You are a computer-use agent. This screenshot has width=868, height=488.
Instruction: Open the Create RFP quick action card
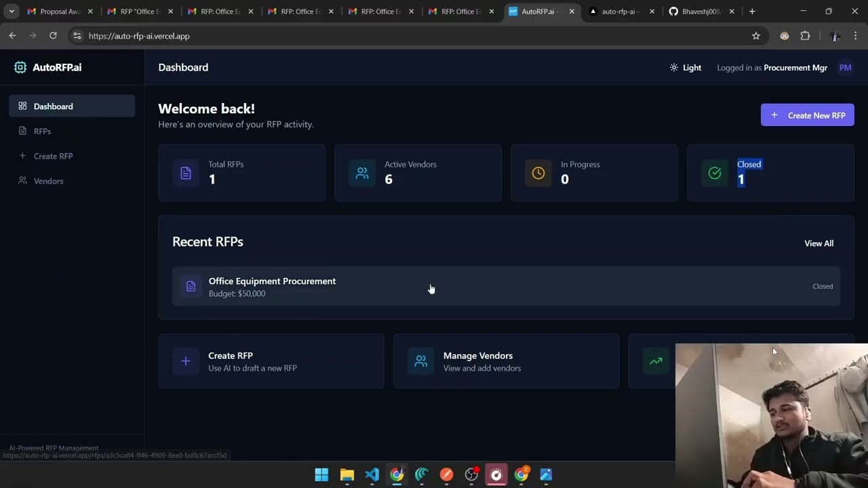point(271,361)
